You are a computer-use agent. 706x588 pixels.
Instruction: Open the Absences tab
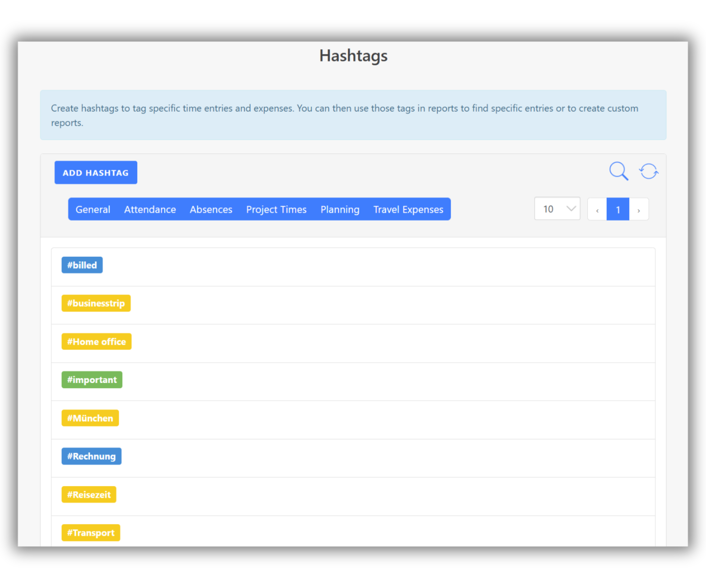click(211, 209)
